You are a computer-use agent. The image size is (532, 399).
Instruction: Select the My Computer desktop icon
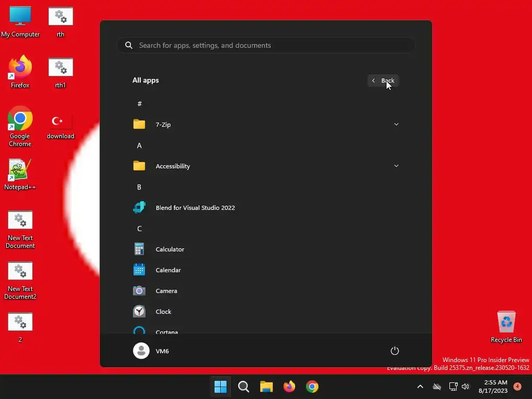[x=20, y=22]
